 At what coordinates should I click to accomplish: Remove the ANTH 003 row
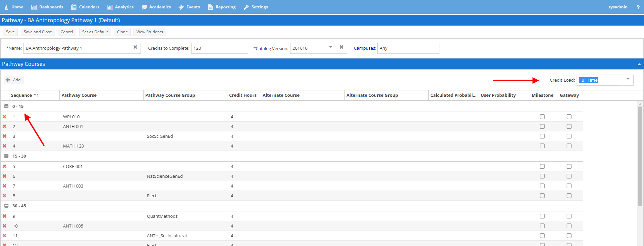tap(5, 186)
